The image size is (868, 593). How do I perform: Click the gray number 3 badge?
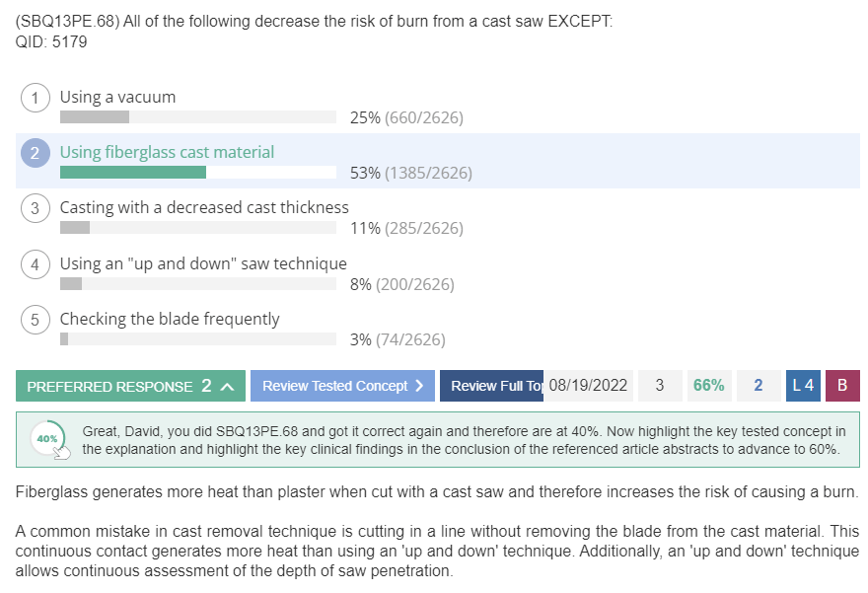pos(660,386)
